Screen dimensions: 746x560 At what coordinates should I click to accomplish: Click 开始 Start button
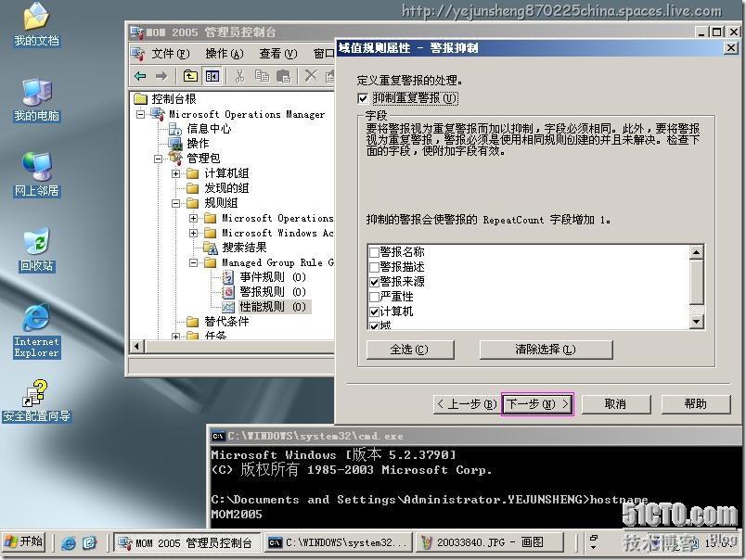tap(24, 542)
